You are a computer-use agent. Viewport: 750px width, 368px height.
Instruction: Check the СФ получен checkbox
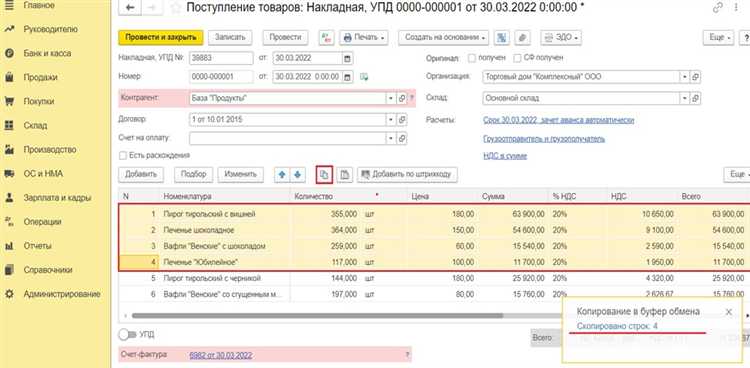click(x=517, y=58)
